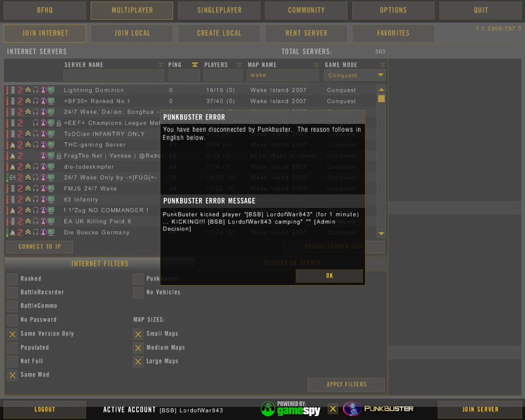Sort by Game Mode using its sort icon
This screenshot has height=420, width=525.
tap(383, 65)
